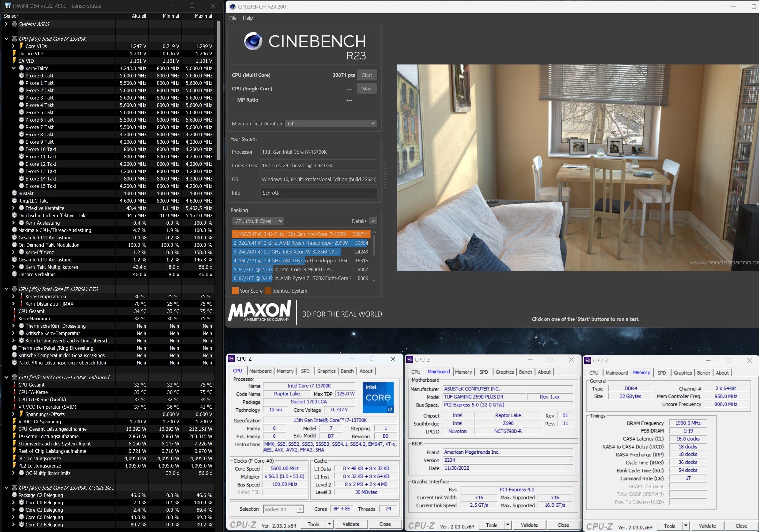Switch to the Bench tab in CPU-Z

click(x=347, y=371)
